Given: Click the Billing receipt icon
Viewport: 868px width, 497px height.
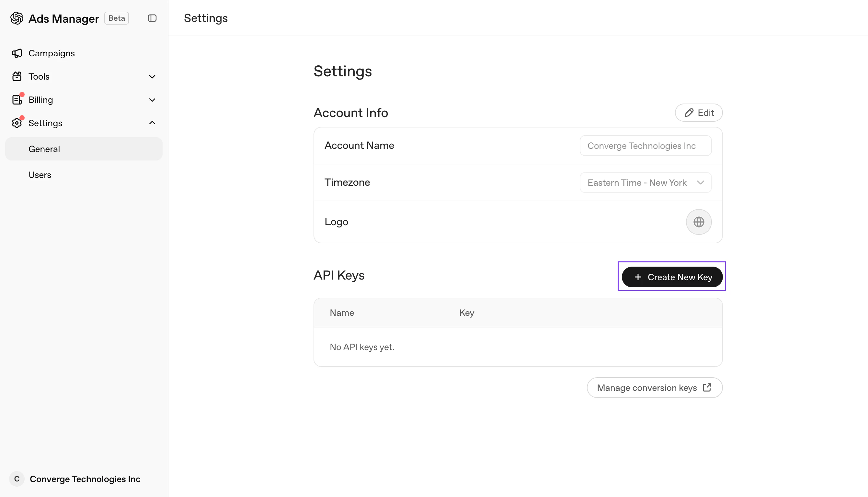Looking at the screenshot, I should pos(17,100).
